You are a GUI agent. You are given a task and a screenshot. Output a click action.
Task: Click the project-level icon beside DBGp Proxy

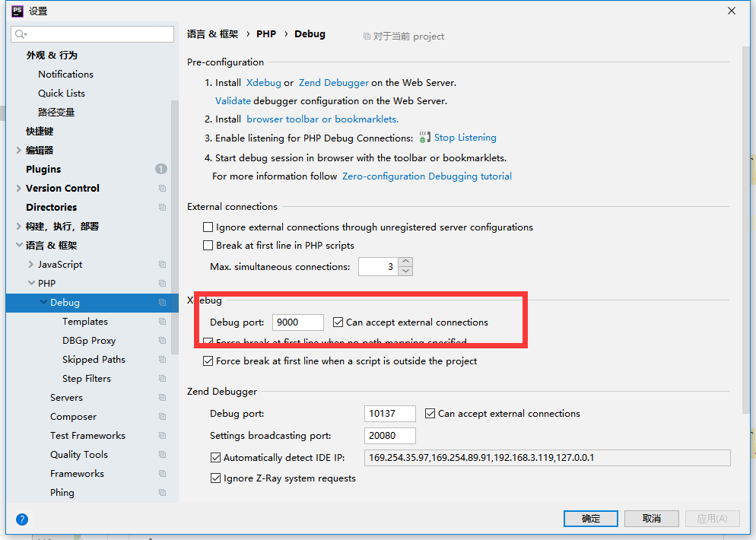pos(163,341)
